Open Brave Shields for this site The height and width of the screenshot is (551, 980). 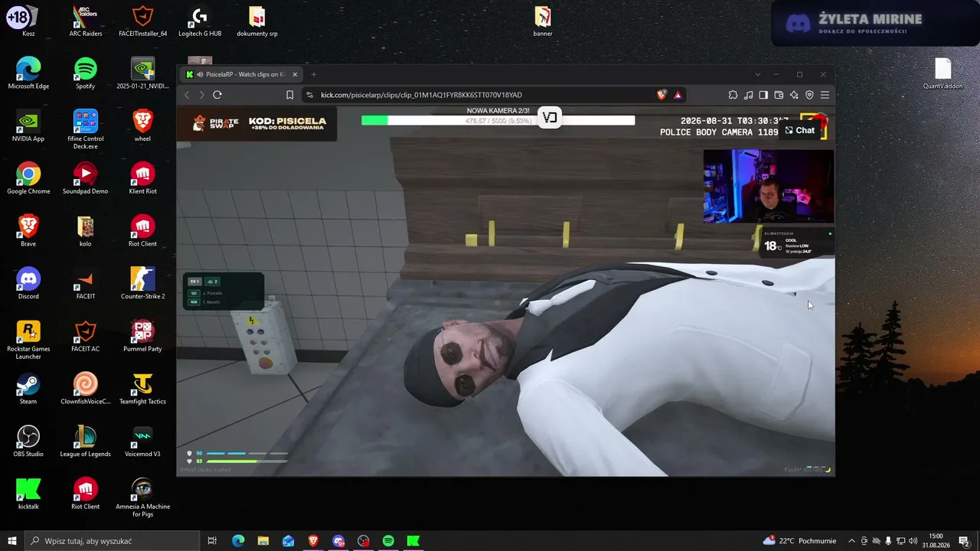pos(661,95)
